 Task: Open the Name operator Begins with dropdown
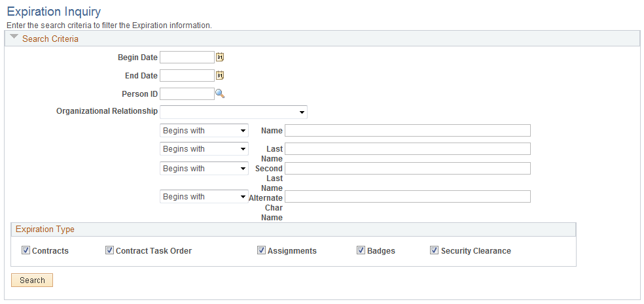pyautogui.click(x=204, y=131)
